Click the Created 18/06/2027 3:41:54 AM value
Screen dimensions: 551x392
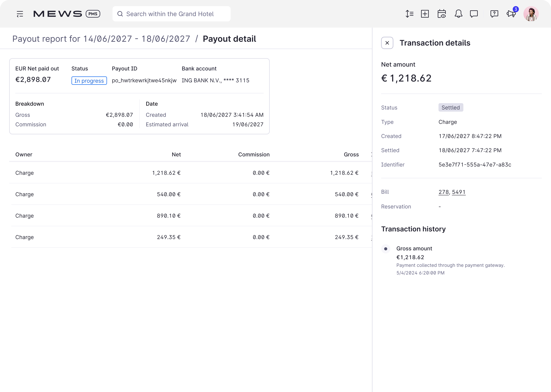[232, 115]
